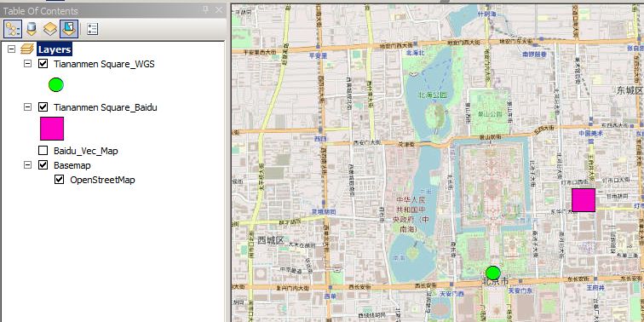Collapse Tiananmen Square_Baidu layer legend
This screenshot has height=322, width=644.
(x=27, y=107)
